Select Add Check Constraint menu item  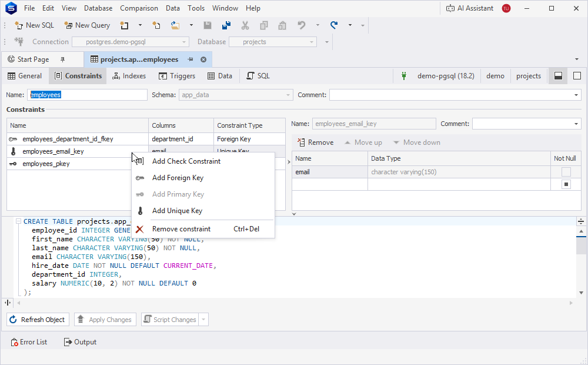(x=203, y=161)
